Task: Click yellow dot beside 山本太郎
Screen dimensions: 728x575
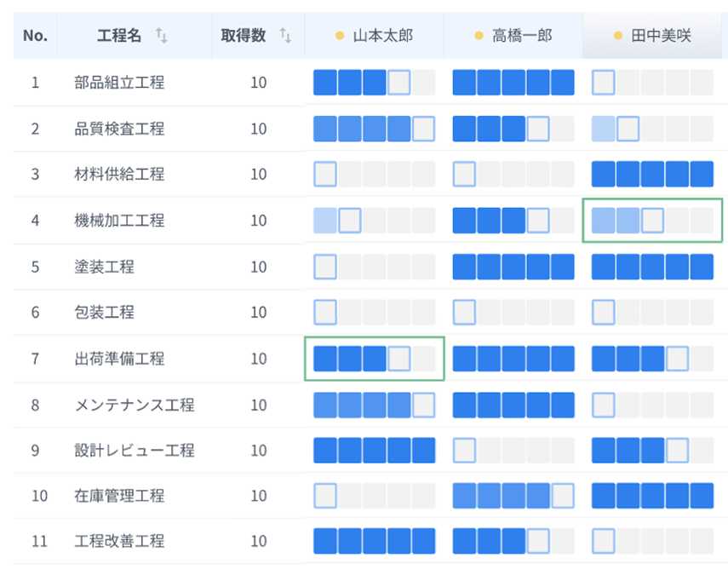Action: point(340,36)
